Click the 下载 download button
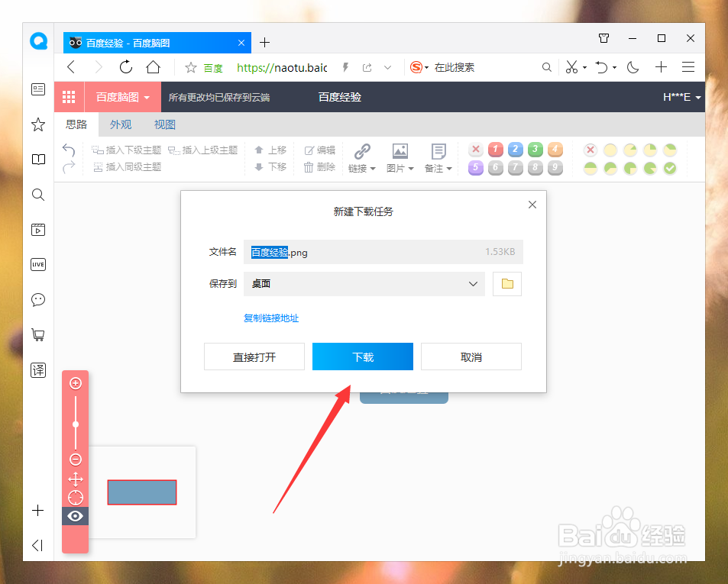 coord(363,357)
